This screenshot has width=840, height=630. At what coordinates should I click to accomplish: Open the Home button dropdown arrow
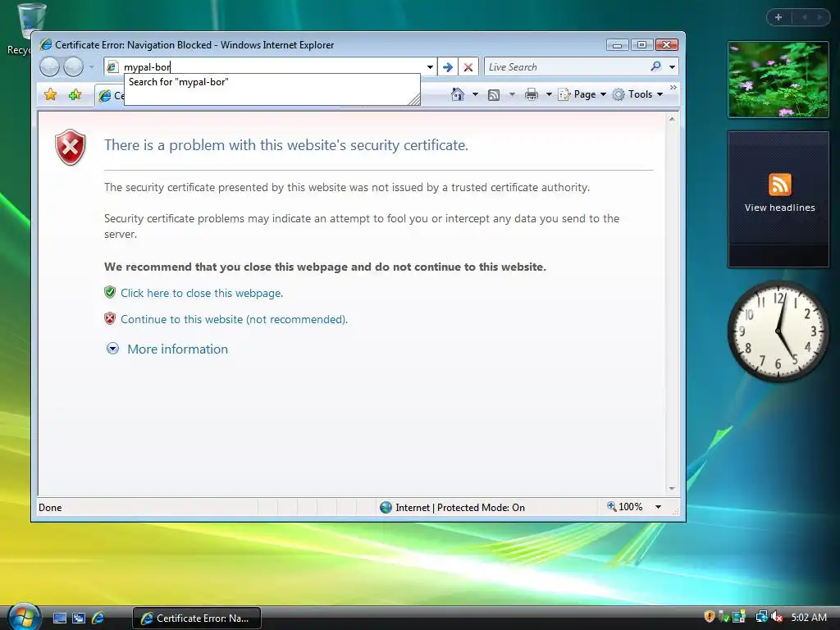tap(475, 94)
